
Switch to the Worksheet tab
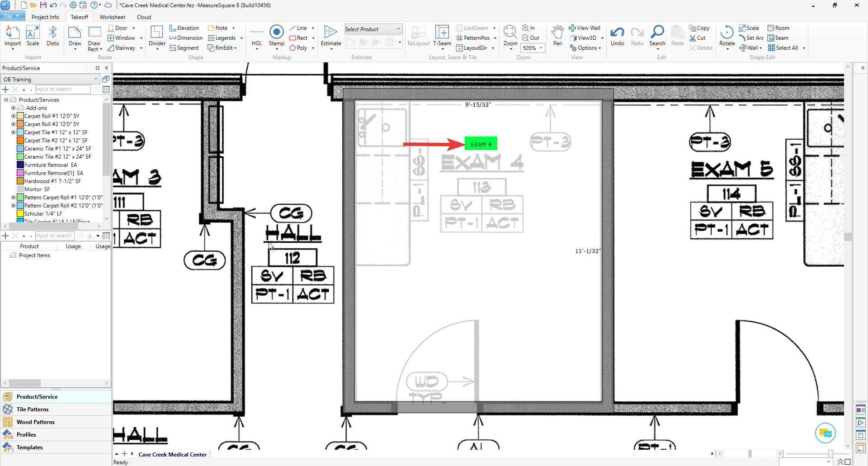click(x=113, y=17)
